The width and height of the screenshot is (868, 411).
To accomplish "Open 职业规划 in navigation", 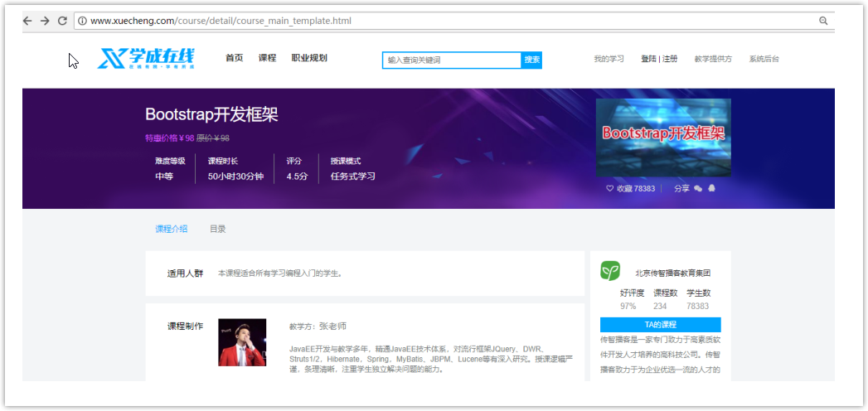I will tap(309, 58).
